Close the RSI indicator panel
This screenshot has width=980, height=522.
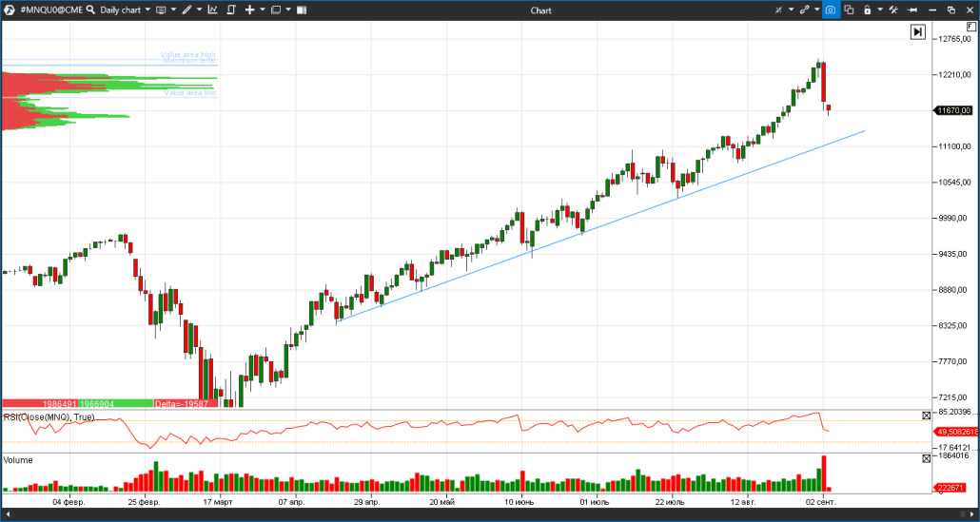[x=927, y=416]
